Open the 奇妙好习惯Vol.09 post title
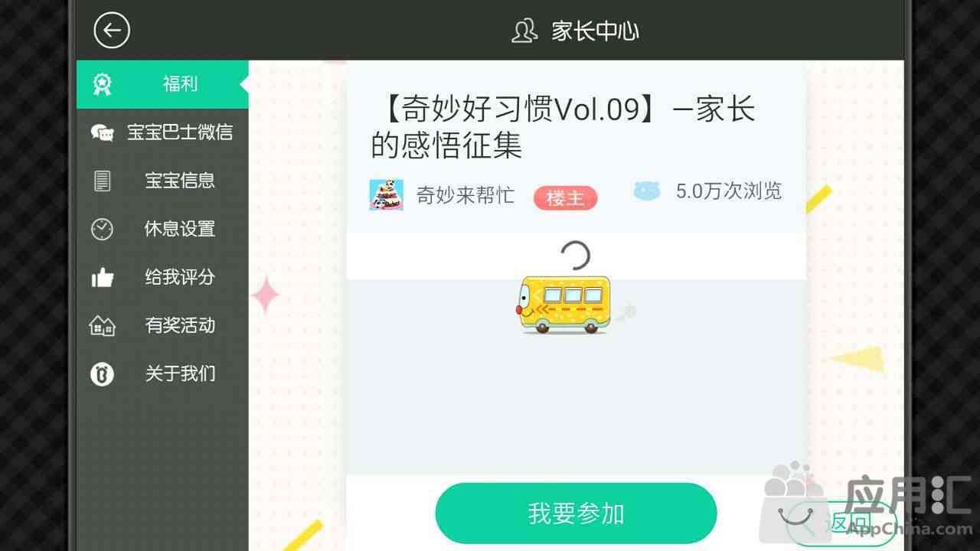This screenshot has height=551, width=980. point(563,127)
